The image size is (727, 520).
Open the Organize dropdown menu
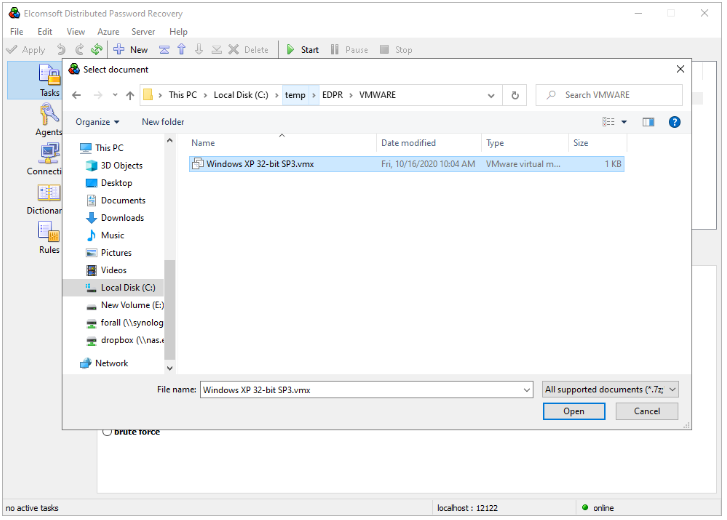tap(97, 122)
